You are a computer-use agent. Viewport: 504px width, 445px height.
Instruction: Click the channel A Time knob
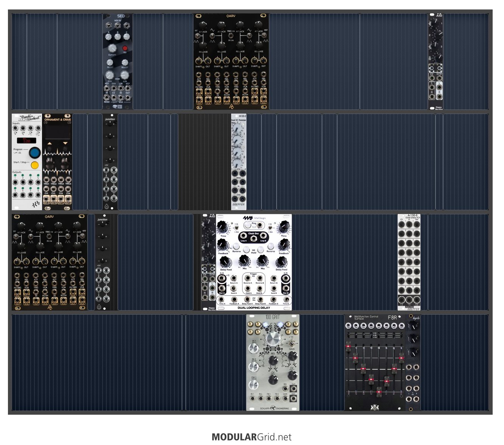point(223,227)
